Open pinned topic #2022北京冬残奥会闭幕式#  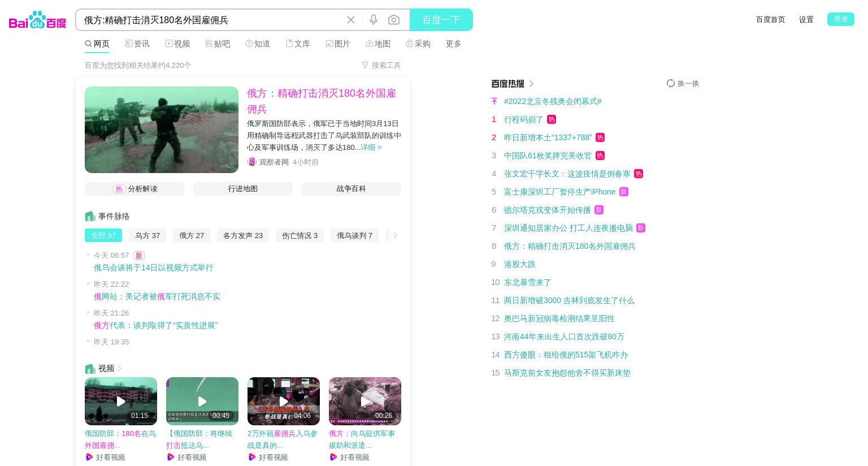(x=553, y=101)
